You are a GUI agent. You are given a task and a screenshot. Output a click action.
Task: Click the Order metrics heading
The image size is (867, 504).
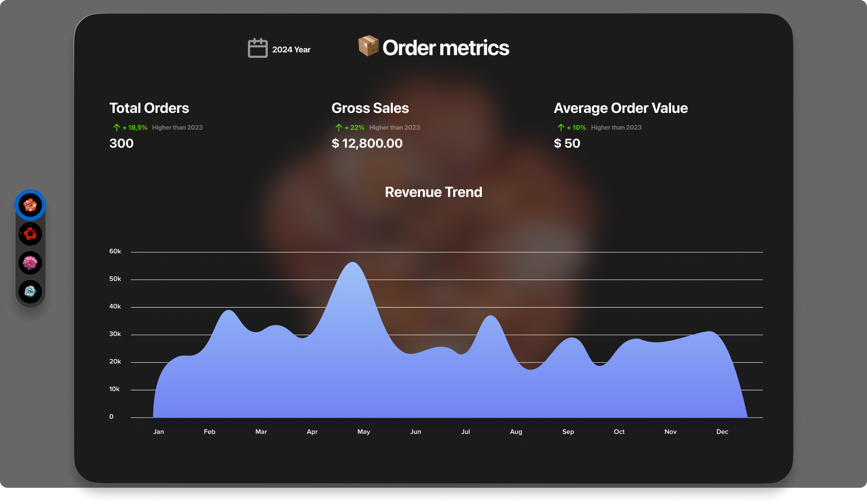coord(445,48)
